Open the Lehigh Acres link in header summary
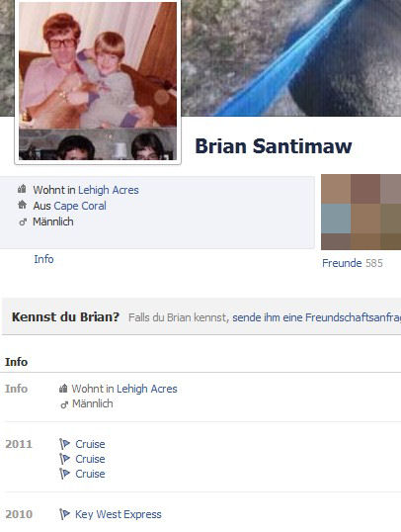Viewport: 401px width, 532px height. 108,190
